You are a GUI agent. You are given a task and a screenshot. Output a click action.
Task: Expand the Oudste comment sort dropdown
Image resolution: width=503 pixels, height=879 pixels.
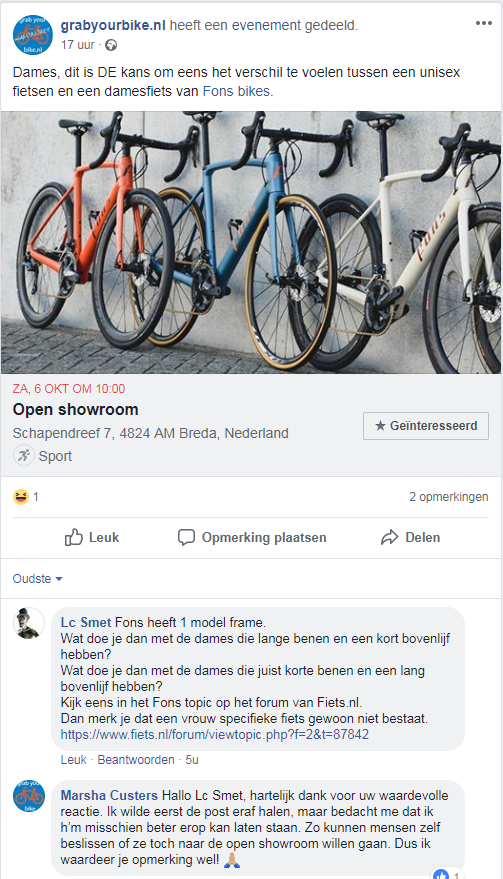click(x=37, y=579)
